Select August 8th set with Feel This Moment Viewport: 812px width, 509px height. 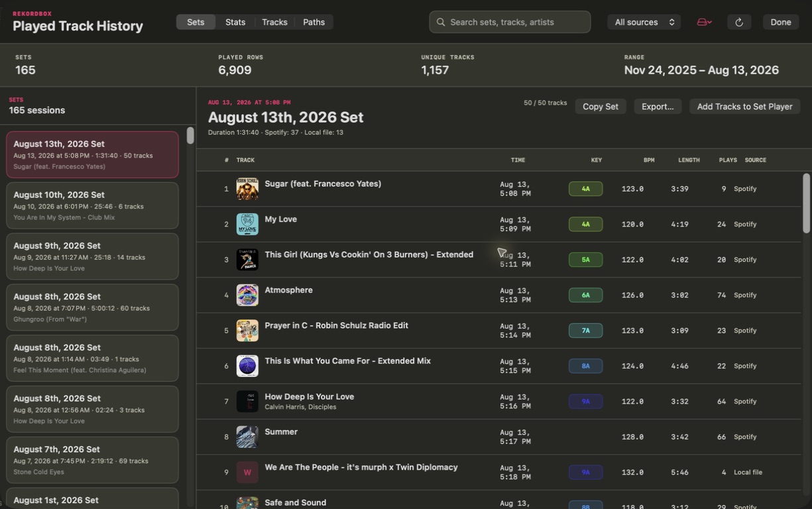click(92, 359)
